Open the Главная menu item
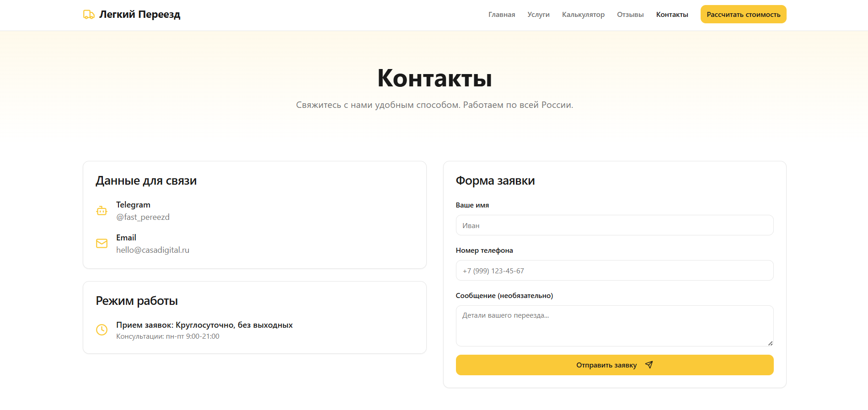This screenshot has width=868, height=410. click(501, 15)
